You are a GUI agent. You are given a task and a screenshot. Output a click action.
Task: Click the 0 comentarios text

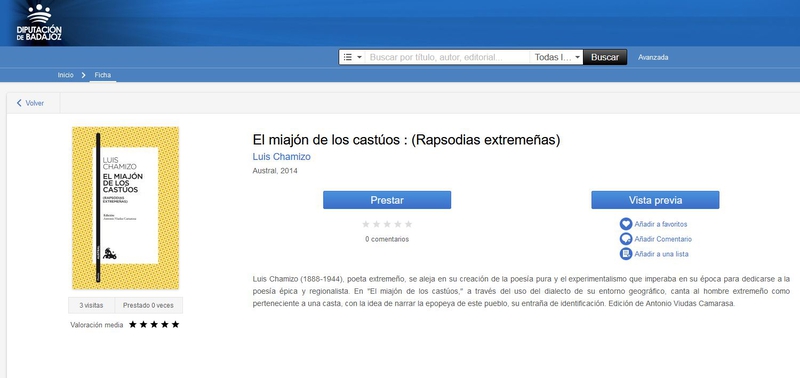387,239
